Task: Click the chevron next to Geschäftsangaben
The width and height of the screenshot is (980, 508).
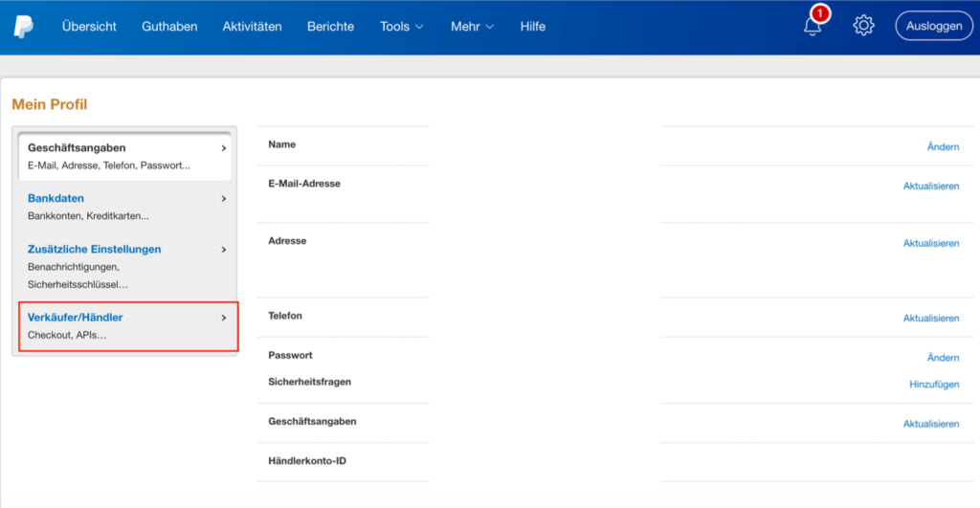Action: 224,148
